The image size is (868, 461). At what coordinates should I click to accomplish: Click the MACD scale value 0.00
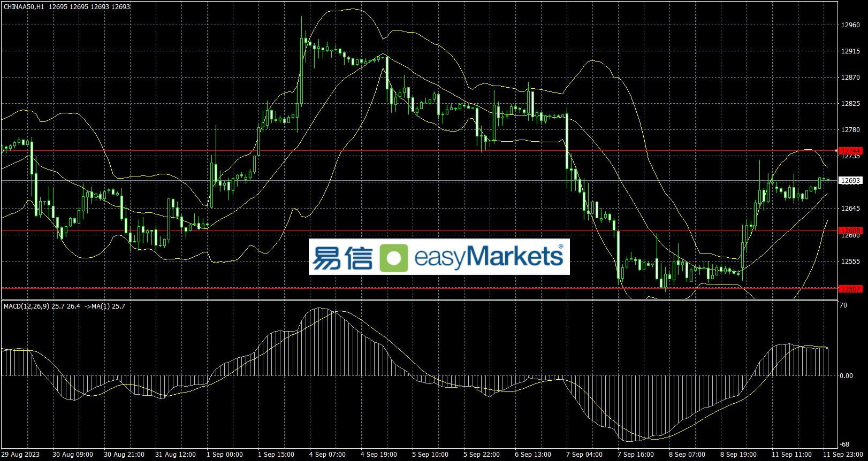[x=846, y=376]
